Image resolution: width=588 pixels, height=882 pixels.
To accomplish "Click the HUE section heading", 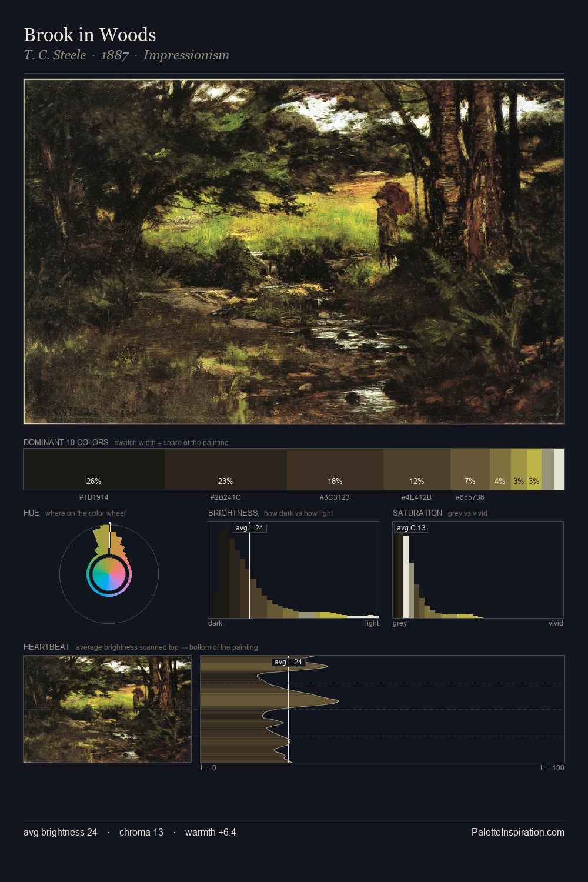I will [x=31, y=513].
